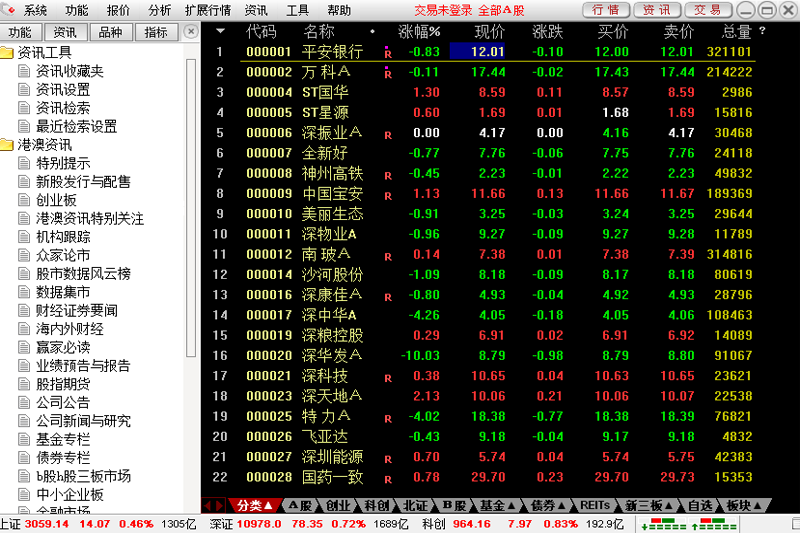Click the 行情 button at top right
This screenshot has width=800, height=533.
(x=606, y=10)
